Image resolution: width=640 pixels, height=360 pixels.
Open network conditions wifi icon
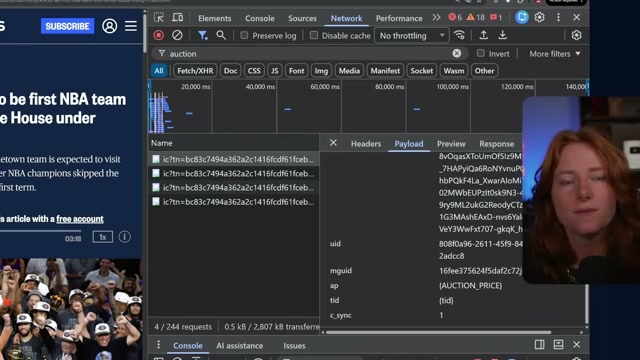pos(460,36)
